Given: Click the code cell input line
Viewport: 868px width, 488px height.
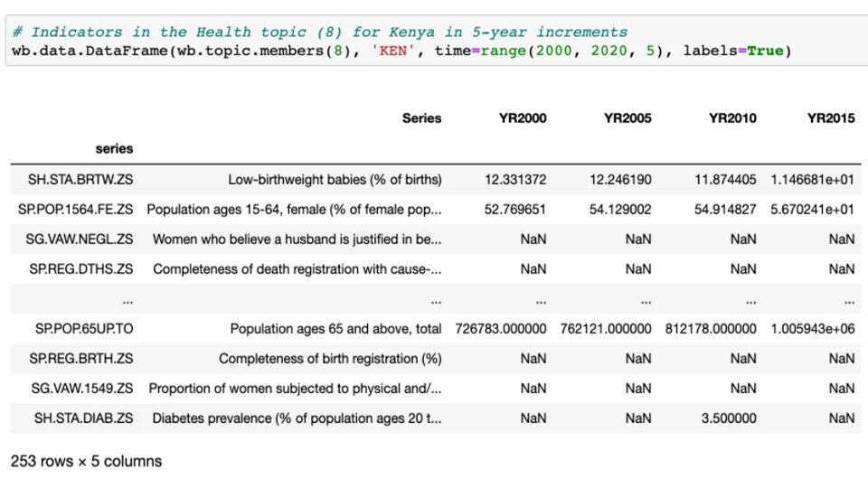Looking at the screenshot, I should point(401,51).
